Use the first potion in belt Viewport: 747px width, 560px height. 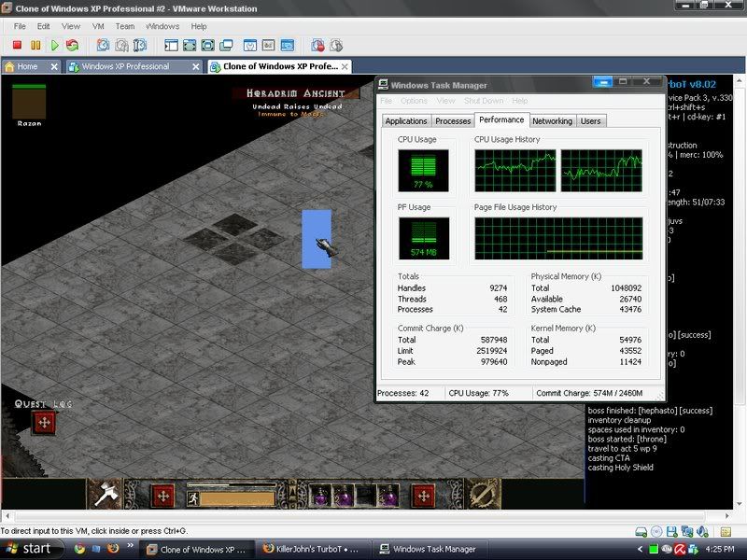tap(319, 497)
